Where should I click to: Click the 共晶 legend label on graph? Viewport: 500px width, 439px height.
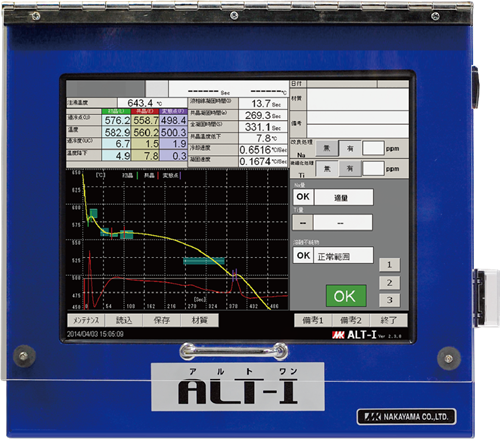[x=149, y=175]
